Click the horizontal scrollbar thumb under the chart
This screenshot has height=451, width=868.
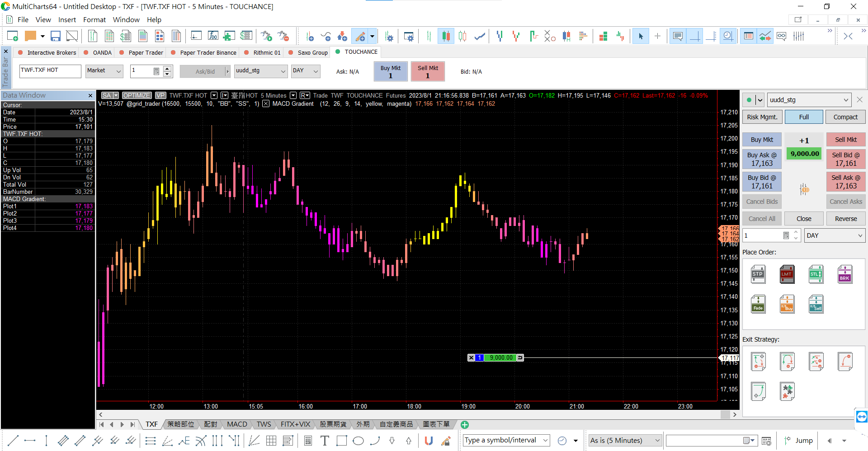725,414
